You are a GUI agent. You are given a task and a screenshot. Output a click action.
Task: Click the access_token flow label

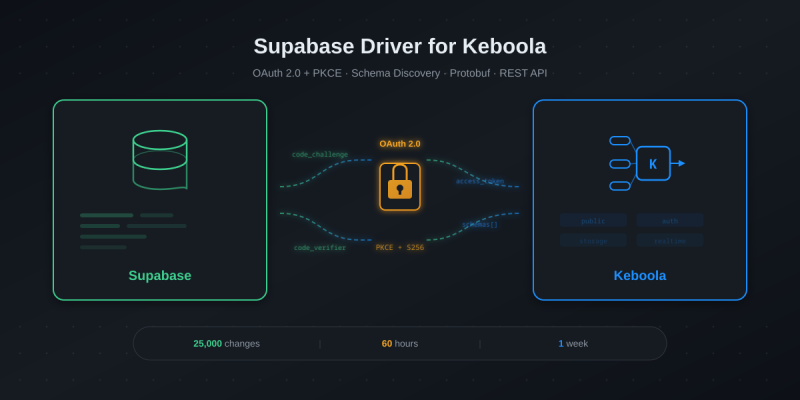[480, 181]
